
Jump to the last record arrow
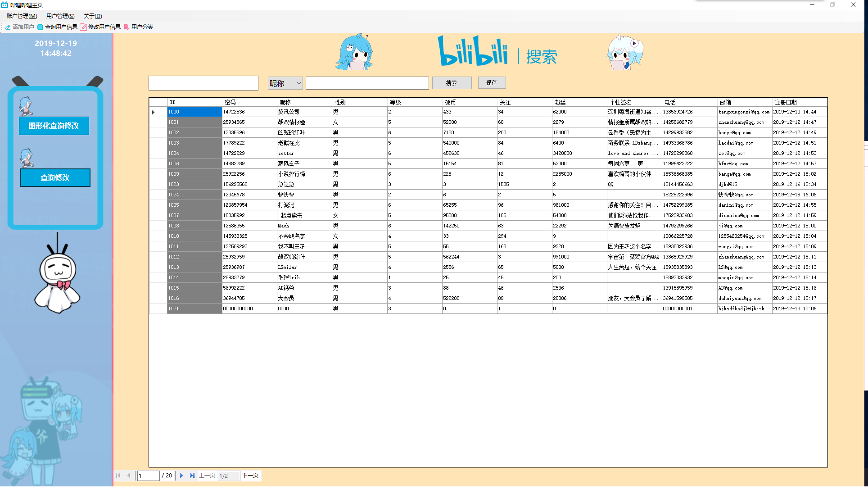192,476
